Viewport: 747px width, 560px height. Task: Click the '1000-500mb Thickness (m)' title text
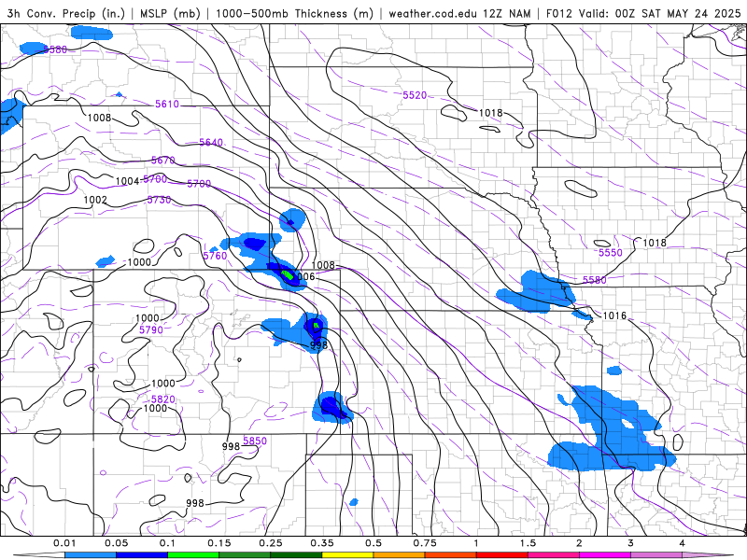294,13
